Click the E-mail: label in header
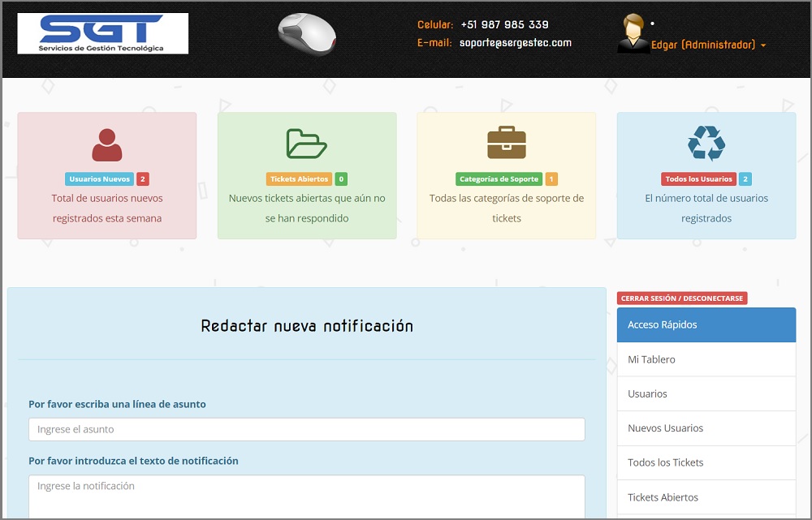This screenshot has width=812, height=520. pyautogui.click(x=434, y=43)
